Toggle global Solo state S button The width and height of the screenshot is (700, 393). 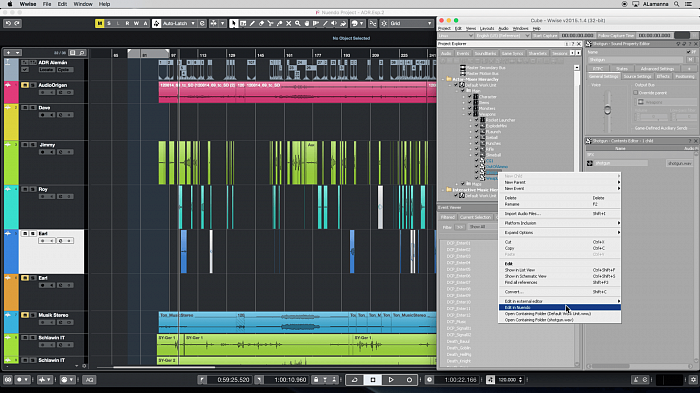pos(109,23)
